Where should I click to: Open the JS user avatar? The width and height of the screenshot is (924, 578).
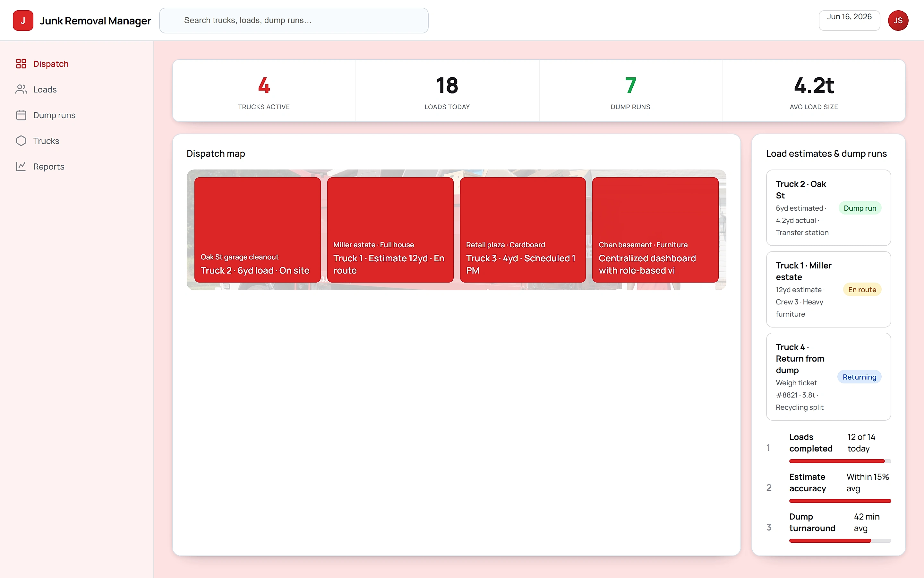898,21
